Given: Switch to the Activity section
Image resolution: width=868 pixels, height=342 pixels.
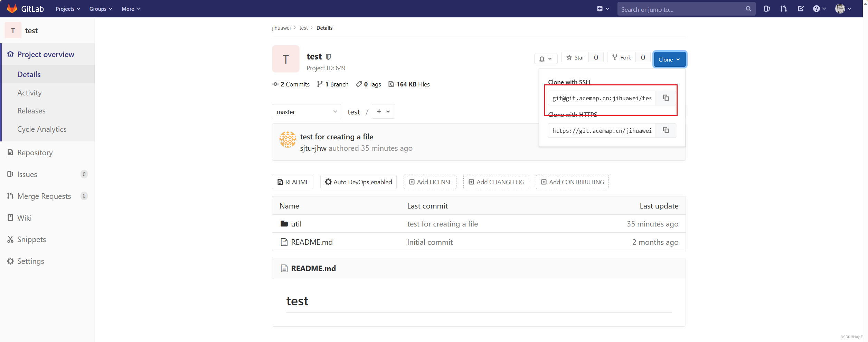Looking at the screenshot, I should coord(30,92).
